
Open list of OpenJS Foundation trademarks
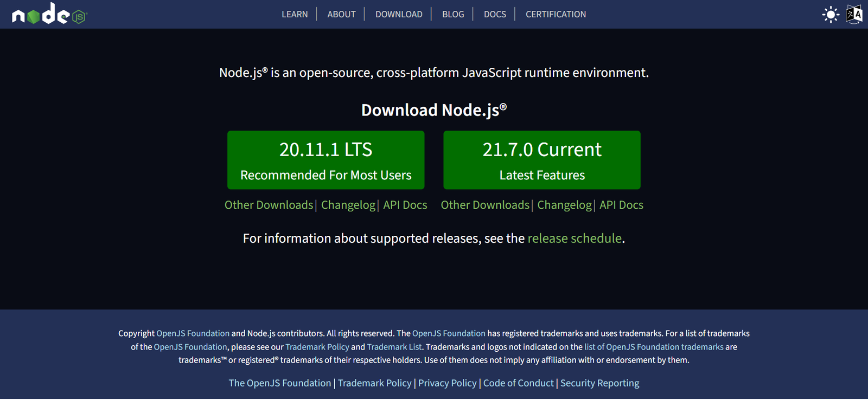[654, 347]
